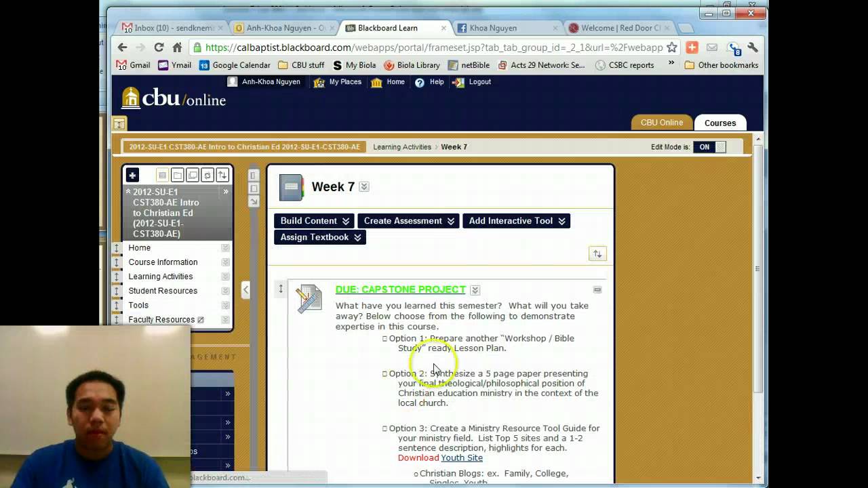The image size is (868, 488).
Task: Go to browser home page
Action: tap(177, 47)
